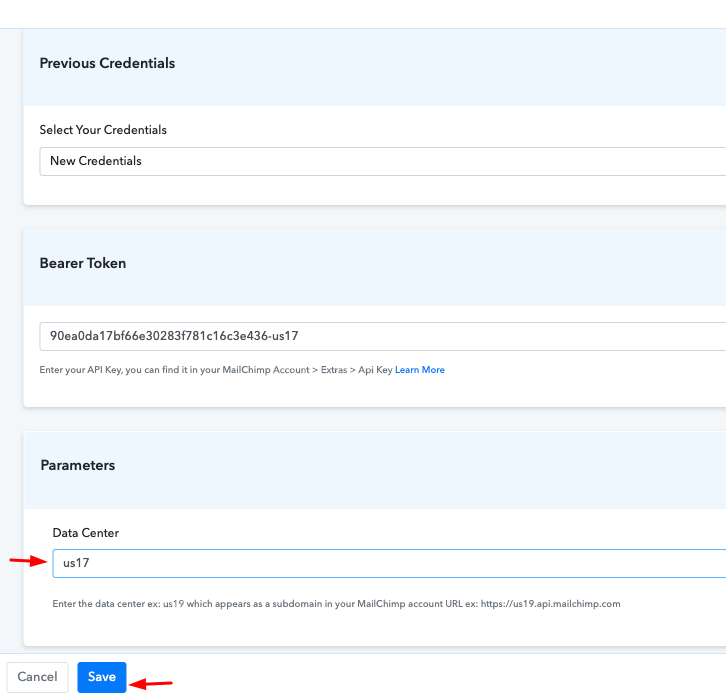Click the Parameters section heading
726x700 pixels.
(x=78, y=465)
